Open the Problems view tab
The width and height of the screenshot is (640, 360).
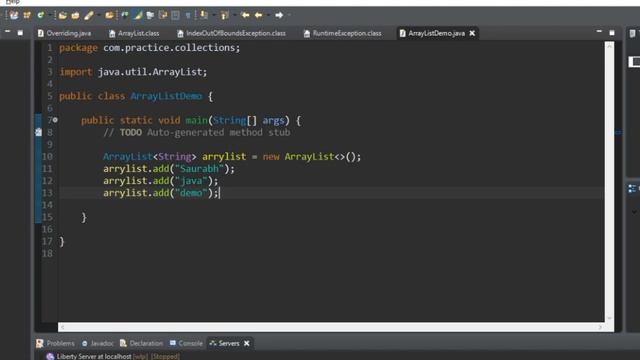click(56, 343)
